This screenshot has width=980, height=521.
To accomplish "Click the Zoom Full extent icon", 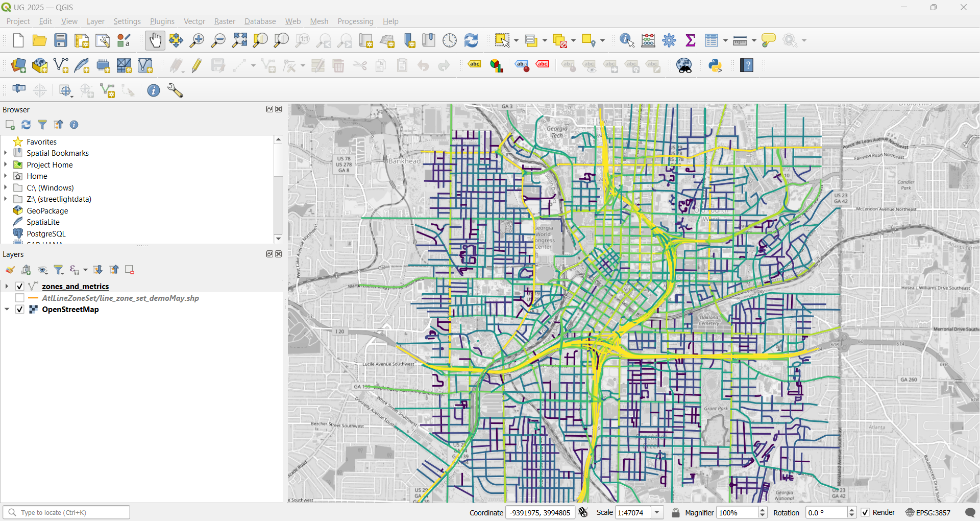I will (x=239, y=40).
